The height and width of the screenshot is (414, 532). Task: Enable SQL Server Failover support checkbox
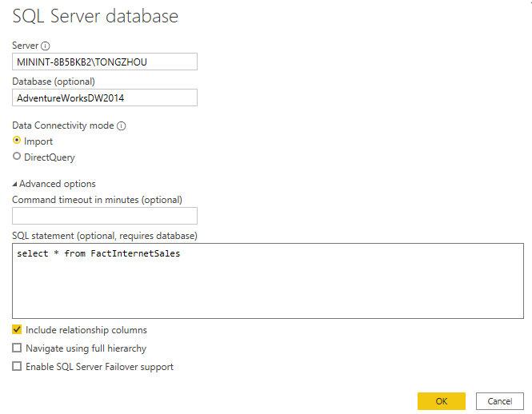tap(17, 366)
